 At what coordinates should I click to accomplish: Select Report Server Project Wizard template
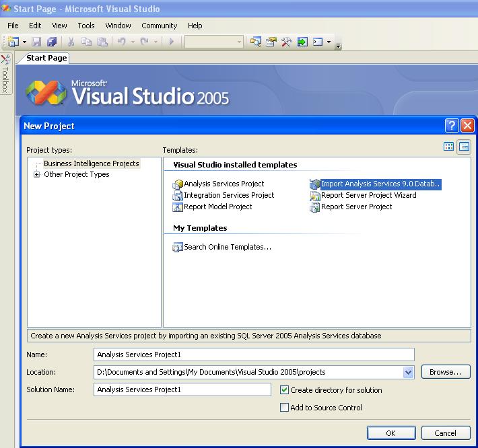point(363,195)
